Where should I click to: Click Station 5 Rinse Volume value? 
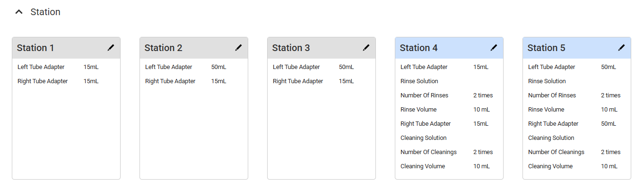(609, 110)
